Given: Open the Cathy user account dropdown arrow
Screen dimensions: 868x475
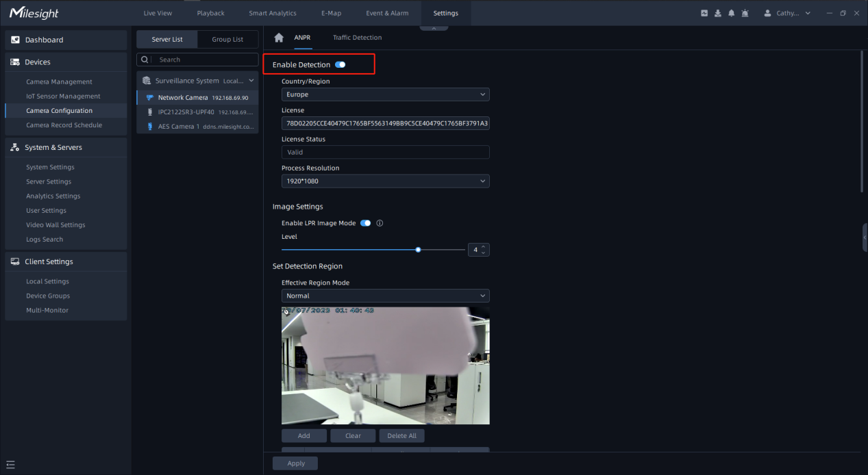Looking at the screenshot, I should 808,13.
